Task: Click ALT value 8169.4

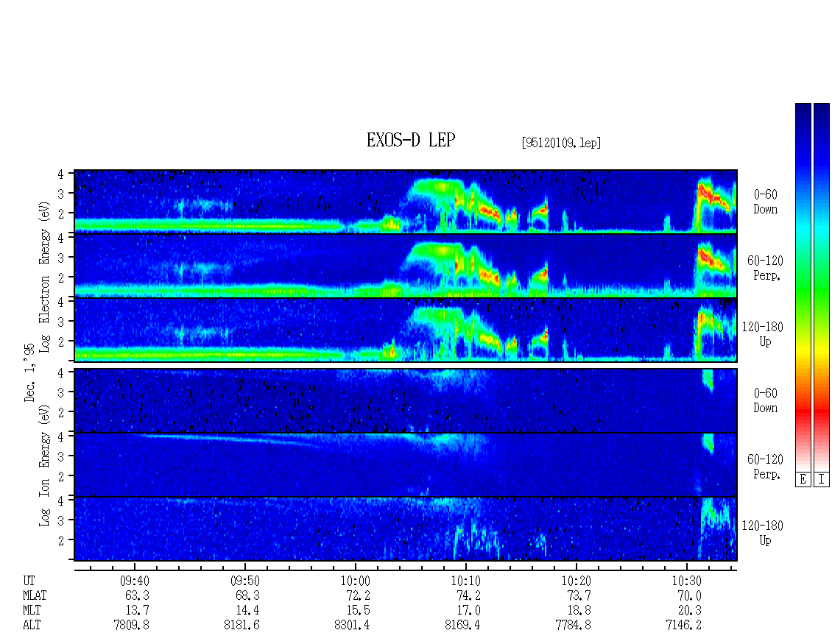Action: pyautogui.click(x=462, y=626)
